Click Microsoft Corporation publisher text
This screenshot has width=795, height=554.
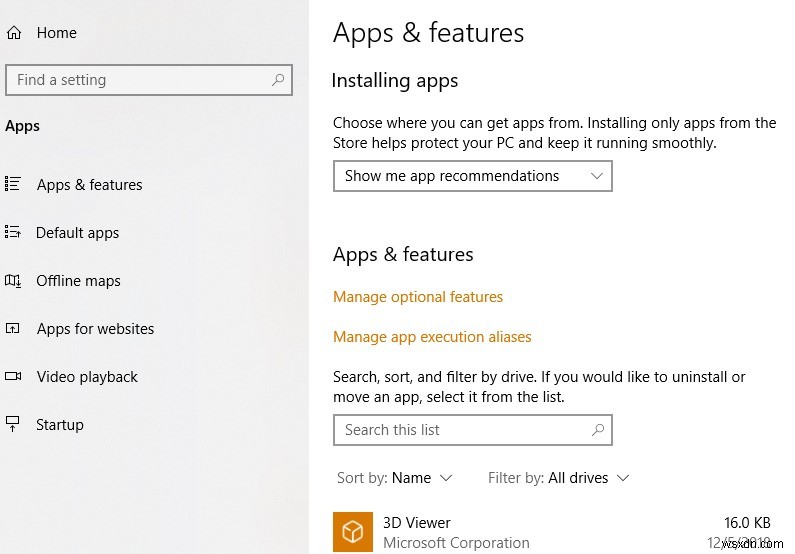[456, 543]
